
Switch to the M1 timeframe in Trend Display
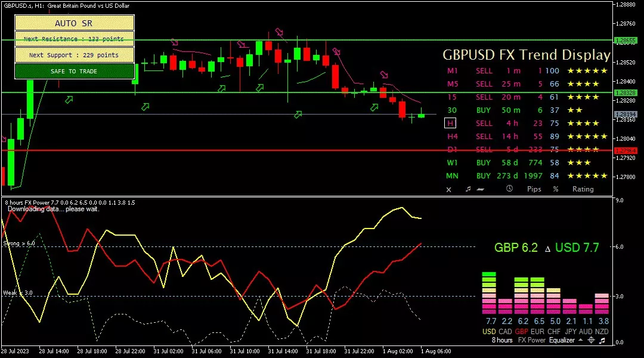point(452,70)
